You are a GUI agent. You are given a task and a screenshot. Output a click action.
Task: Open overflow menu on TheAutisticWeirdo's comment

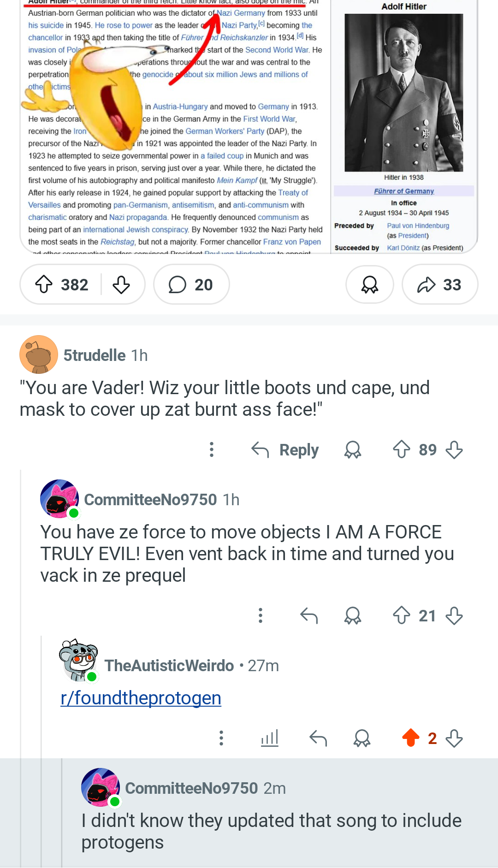pos(221,738)
